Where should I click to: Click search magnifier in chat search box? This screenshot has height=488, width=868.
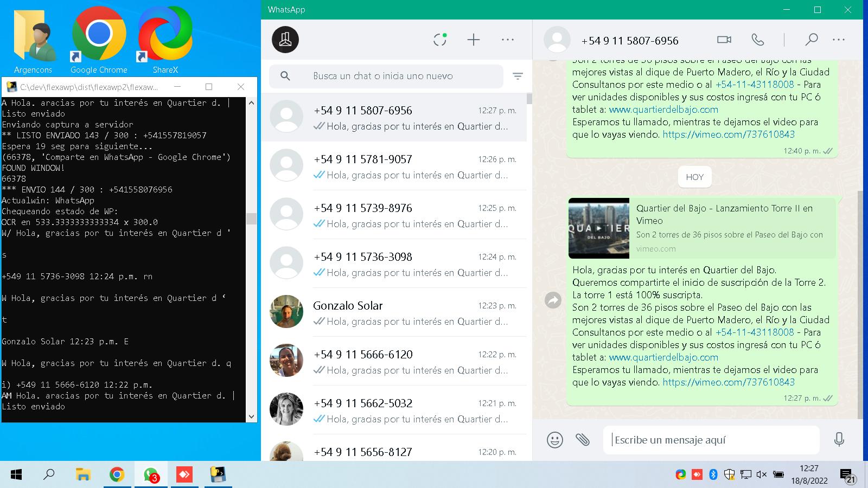coord(285,76)
